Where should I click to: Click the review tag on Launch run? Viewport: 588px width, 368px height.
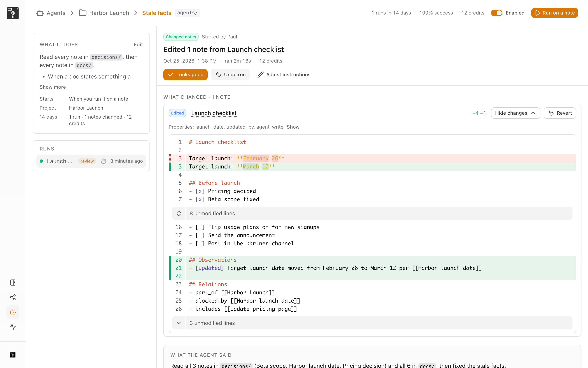tap(87, 161)
